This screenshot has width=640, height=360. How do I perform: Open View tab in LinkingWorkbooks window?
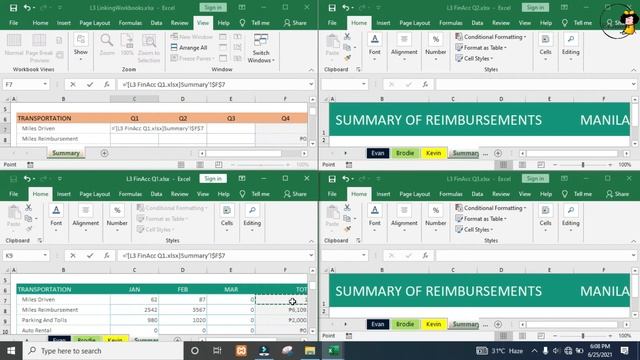[x=203, y=23]
